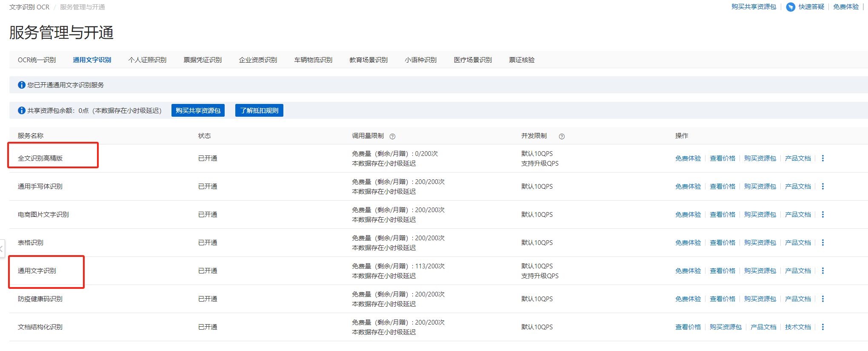The width and height of the screenshot is (868, 351).
Task: Click 支持升级QPS text in 全文识别高精版 row
Action: tap(540, 163)
